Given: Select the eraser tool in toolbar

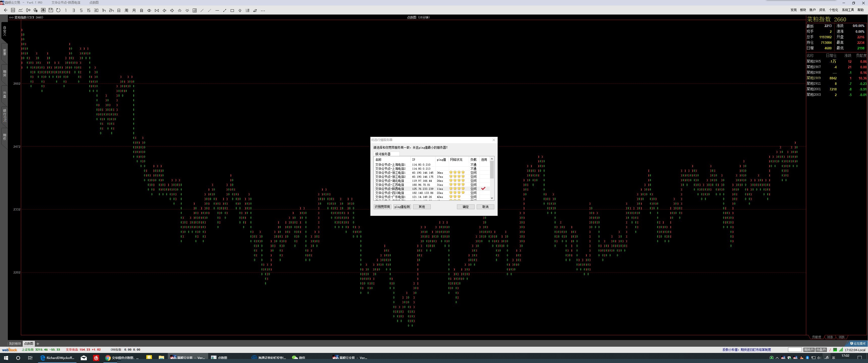Looking at the screenshot, I should point(255,10).
